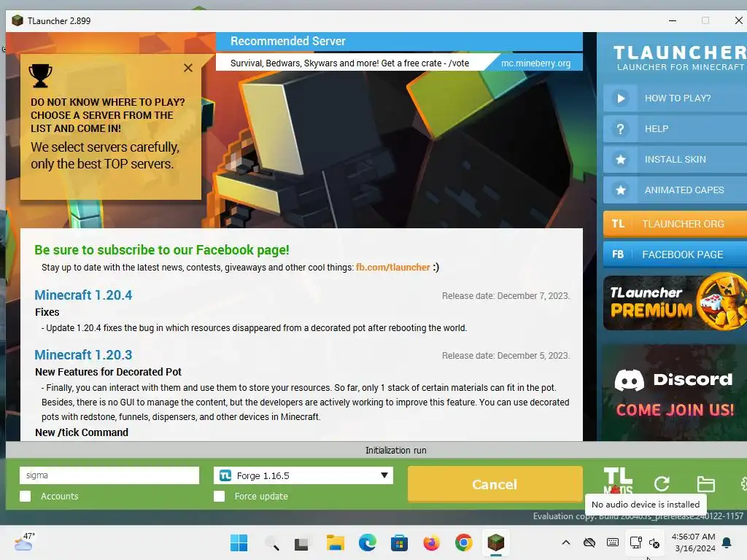
Task: Open the Install Skin page
Action: 675,160
